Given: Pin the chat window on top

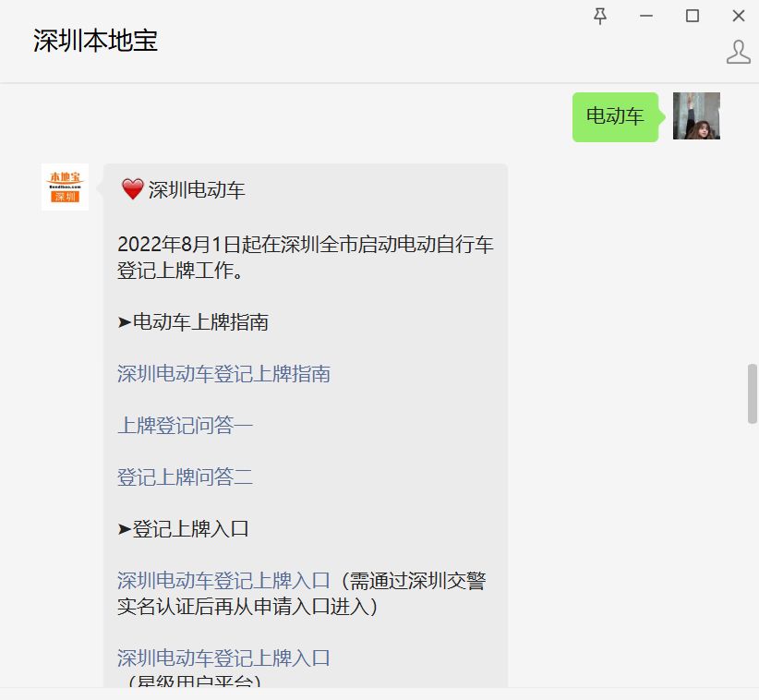Looking at the screenshot, I should 600,16.
